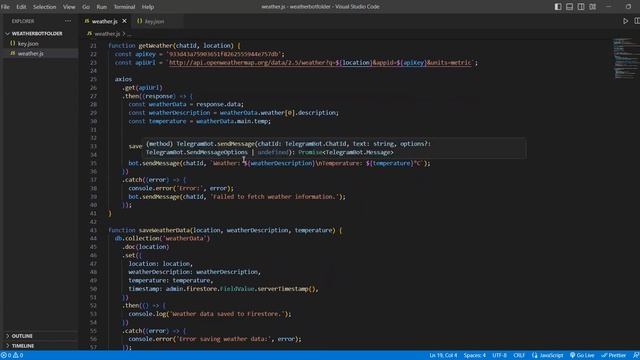The height and width of the screenshot is (360, 640).
Task: Click the 'Failed to fetch weather information.' string
Action: click(276, 197)
